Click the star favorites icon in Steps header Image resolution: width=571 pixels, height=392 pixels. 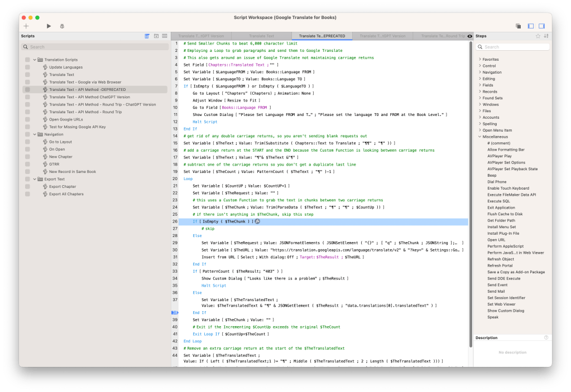coord(538,36)
